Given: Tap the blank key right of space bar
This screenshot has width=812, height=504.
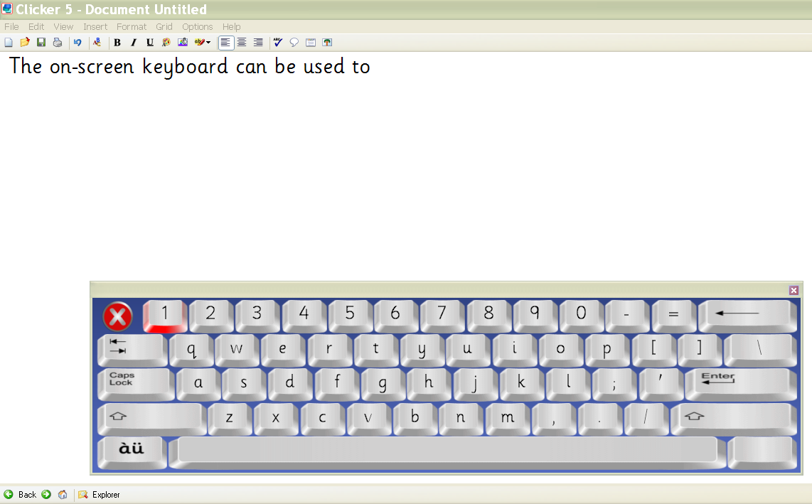Looking at the screenshot, I should pos(762,453).
